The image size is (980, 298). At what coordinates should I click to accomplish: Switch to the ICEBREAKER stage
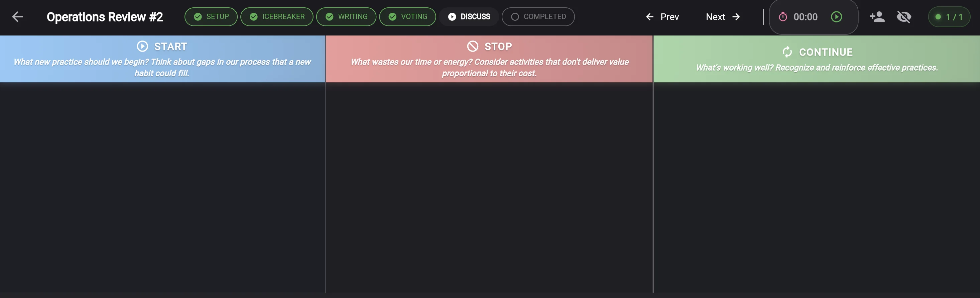(x=277, y=17)
